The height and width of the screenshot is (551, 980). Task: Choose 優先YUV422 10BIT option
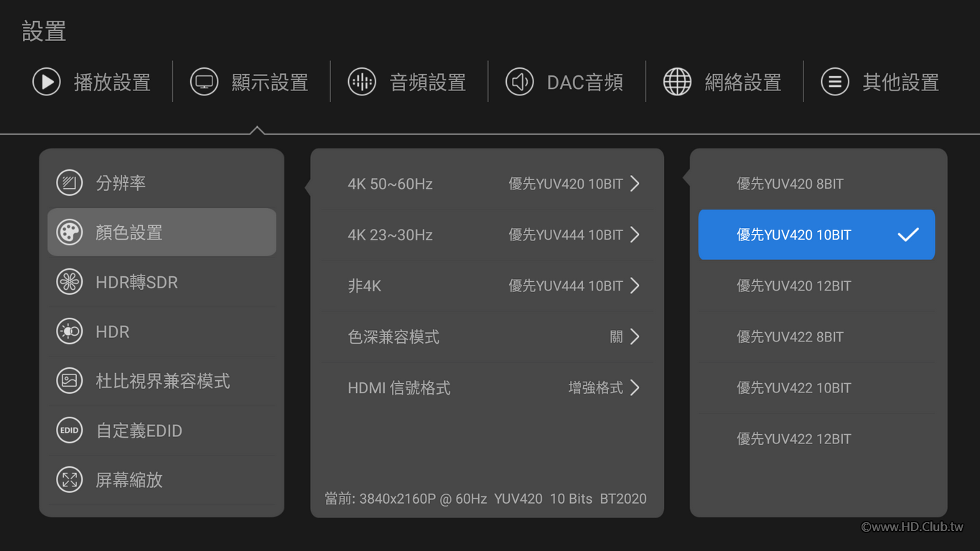click(x=816, y=387)
